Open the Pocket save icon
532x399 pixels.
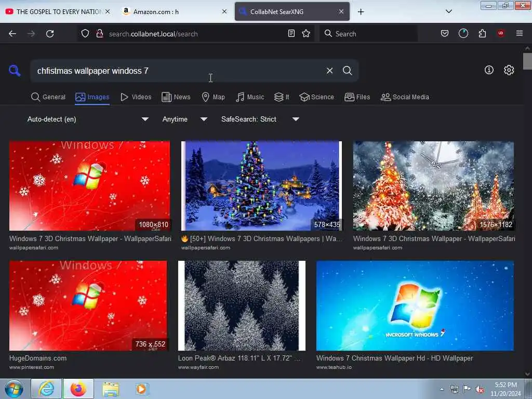tap(445, 34)
